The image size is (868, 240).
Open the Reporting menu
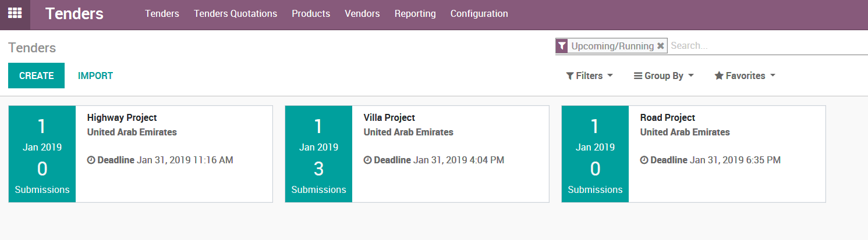coord(415,14)
